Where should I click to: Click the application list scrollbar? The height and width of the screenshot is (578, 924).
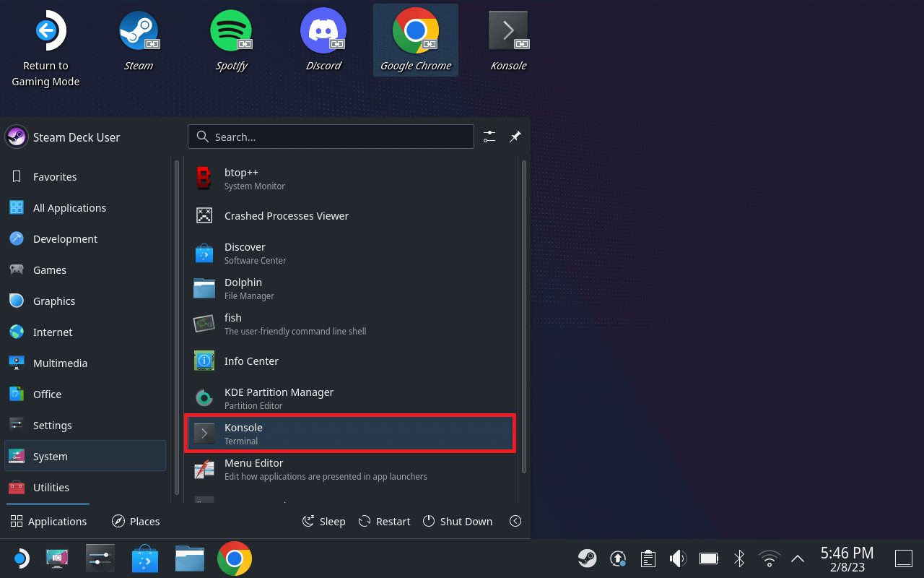point(524,316)
